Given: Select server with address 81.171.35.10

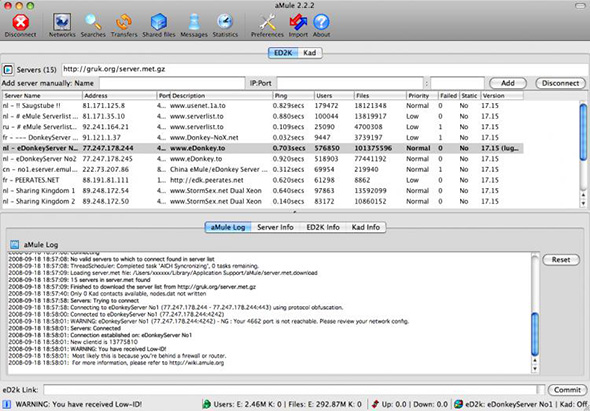Looking at the screenshot, I should 263,116.
